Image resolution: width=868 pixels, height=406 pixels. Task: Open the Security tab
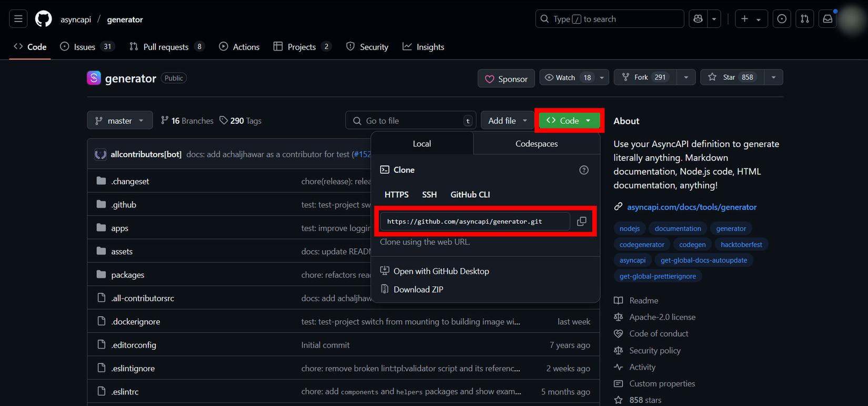tap(367, 47)
